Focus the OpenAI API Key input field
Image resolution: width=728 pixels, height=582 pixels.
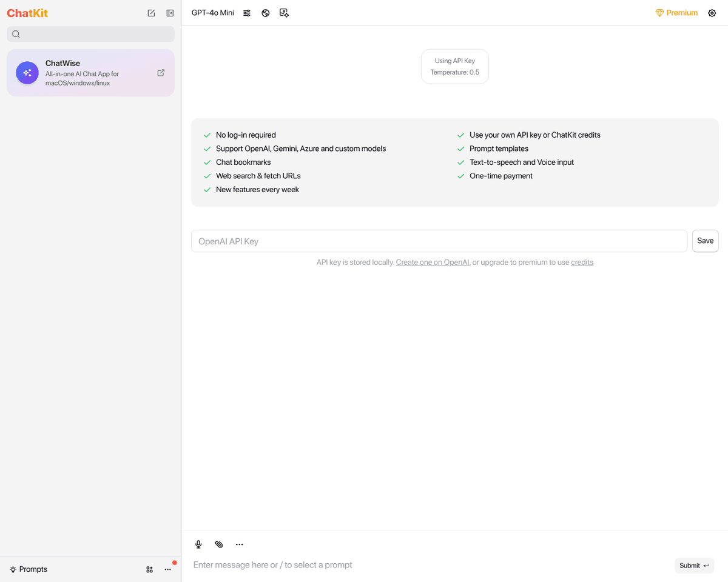(x=439, y=241)
